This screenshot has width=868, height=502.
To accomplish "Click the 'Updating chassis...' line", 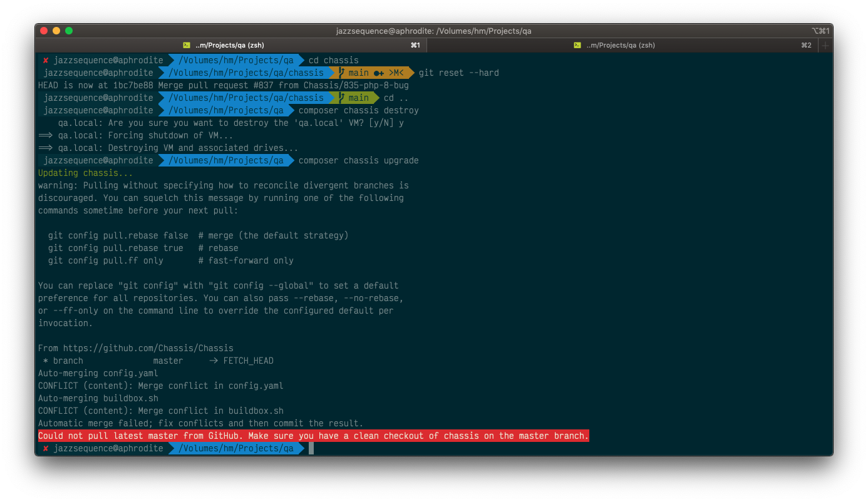I will pos(86,173).
